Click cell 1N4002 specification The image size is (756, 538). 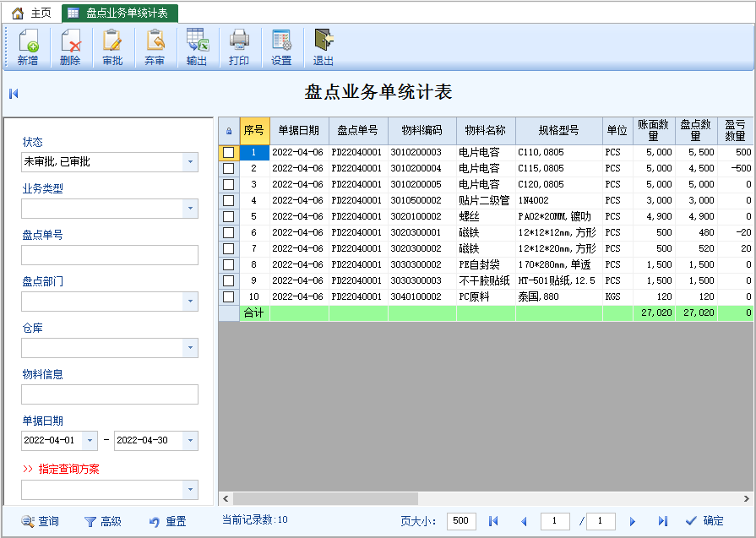point(559,200)
